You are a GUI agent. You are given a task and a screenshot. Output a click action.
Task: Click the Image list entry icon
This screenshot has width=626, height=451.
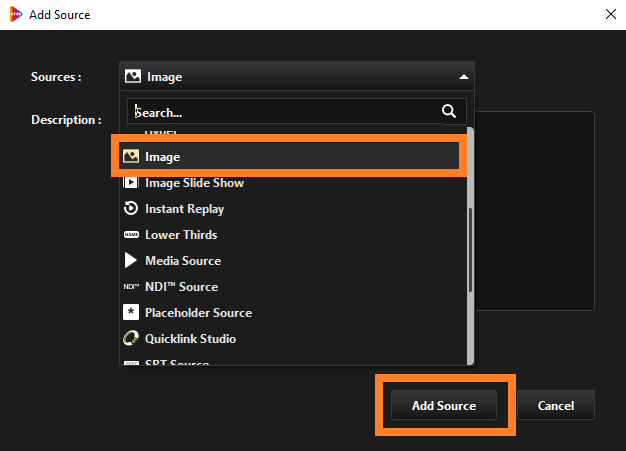(x=131, y=156)
